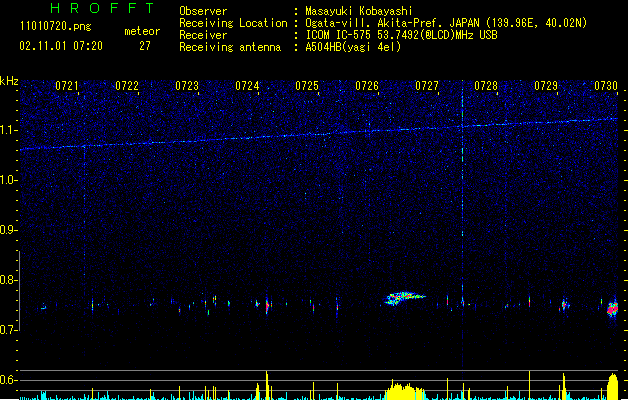Click the 0721 time marker
The width and height of the screenshot is (629, 400).
coord(67,86)
